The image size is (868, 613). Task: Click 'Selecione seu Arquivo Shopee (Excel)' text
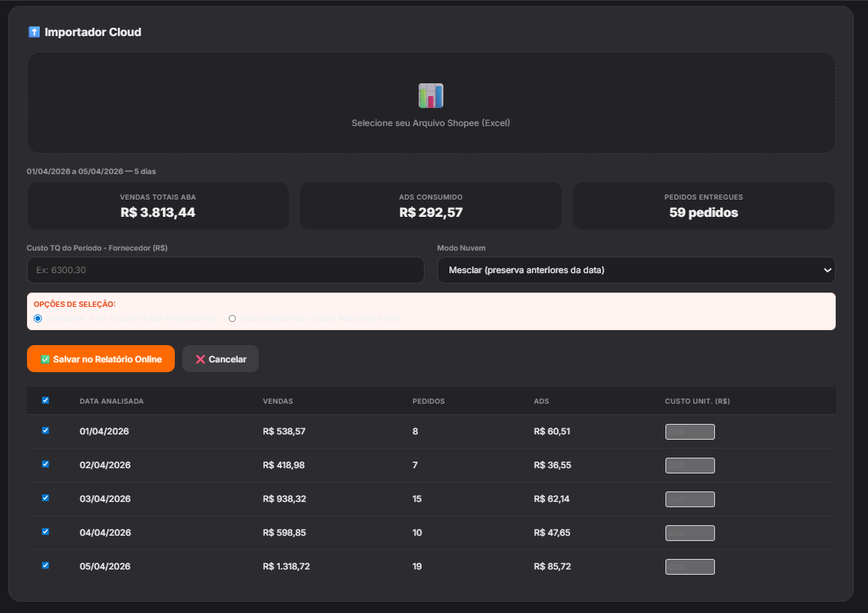point(431,123)
